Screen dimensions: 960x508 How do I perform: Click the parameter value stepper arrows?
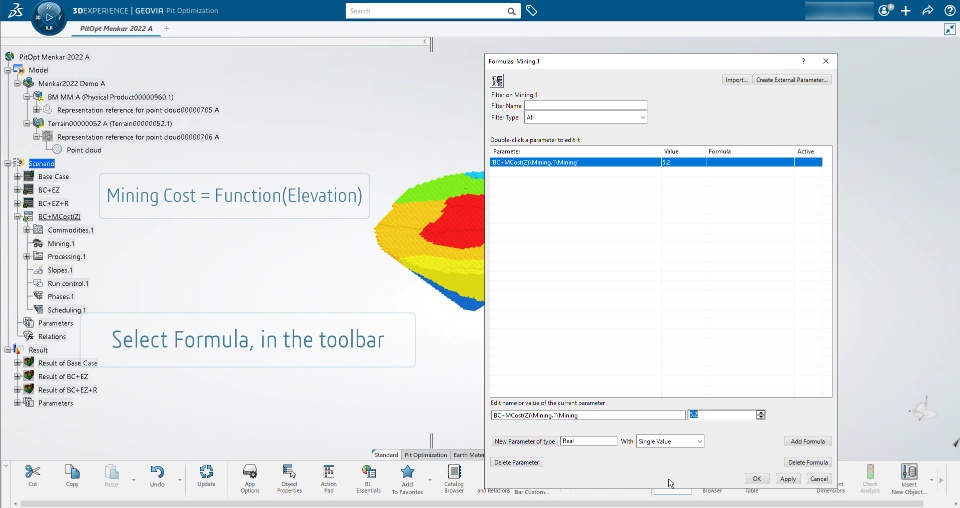[x=760, y=415]
